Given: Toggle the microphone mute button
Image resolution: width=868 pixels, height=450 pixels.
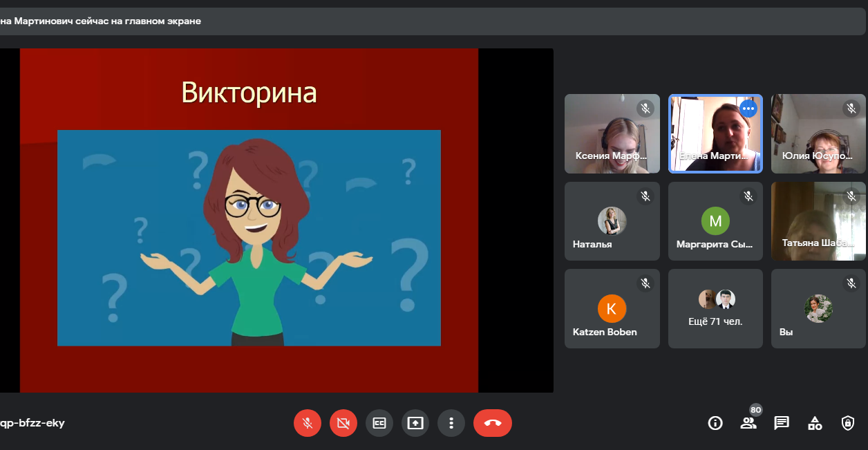Looking at the screenshot, I should point(308,423).
